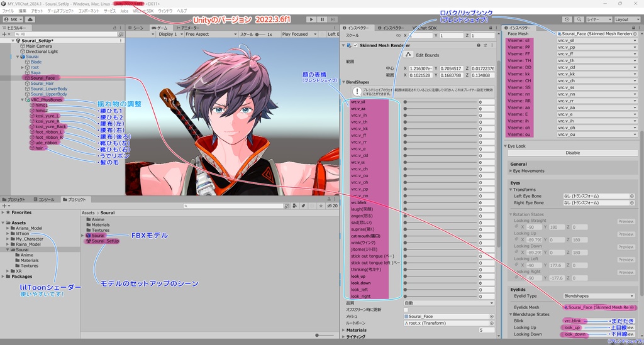Click the object picker for メッシュ Sourai_Face
644x345 pixels.
click(492, 317)
